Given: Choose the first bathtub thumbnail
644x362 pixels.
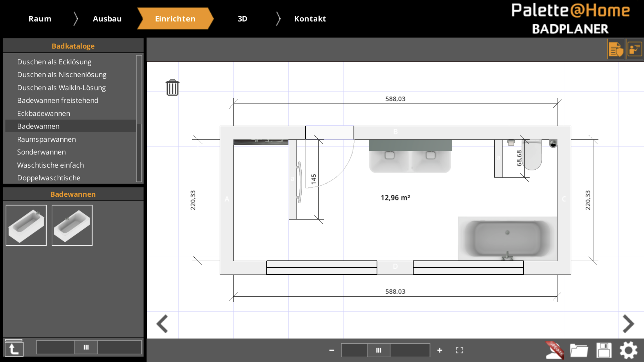Looking at the screenshot, I should pyautogui.click(x=26, y=225).
